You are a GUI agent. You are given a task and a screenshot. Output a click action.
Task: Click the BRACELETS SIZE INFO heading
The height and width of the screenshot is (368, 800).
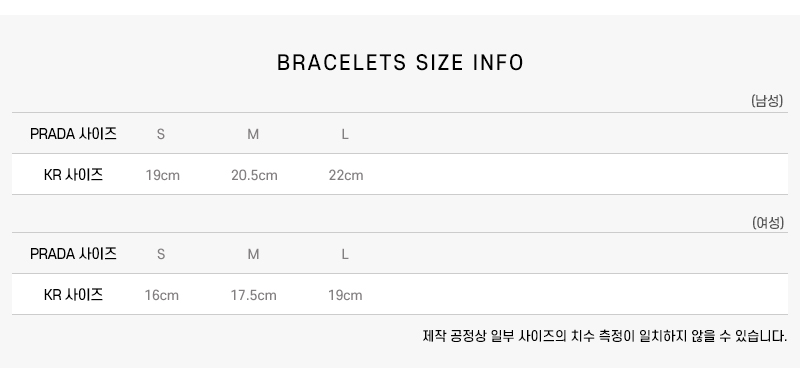[400, 63]
